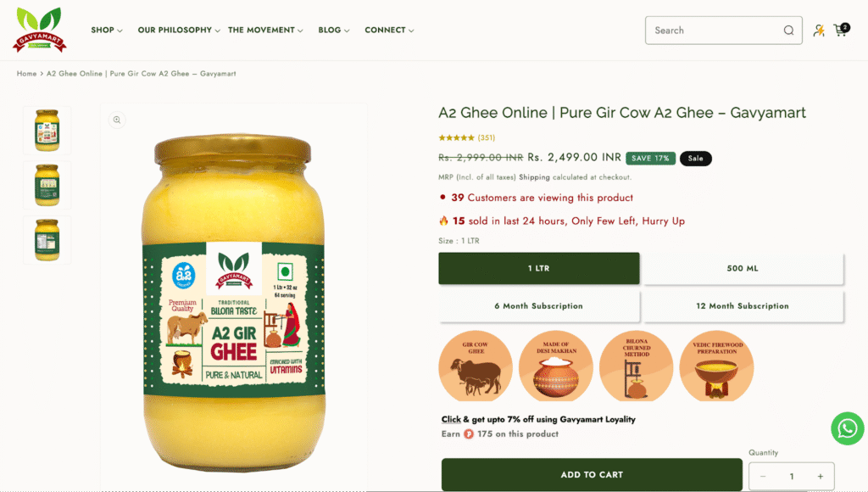
Task: Expand the SHOP dropdown menu
Action: 107,30
